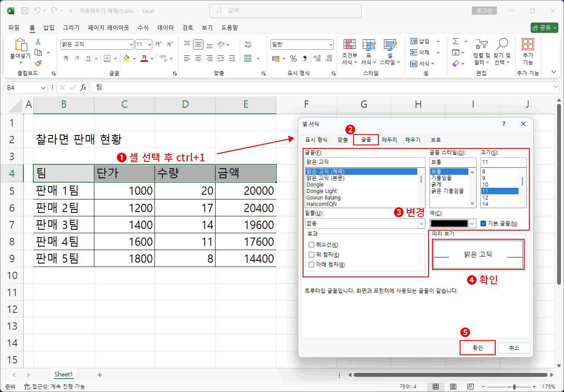Open the 찾기 및 선택 dropdown
This screenshot has height=392, width=564.
(x=502, y=52)
